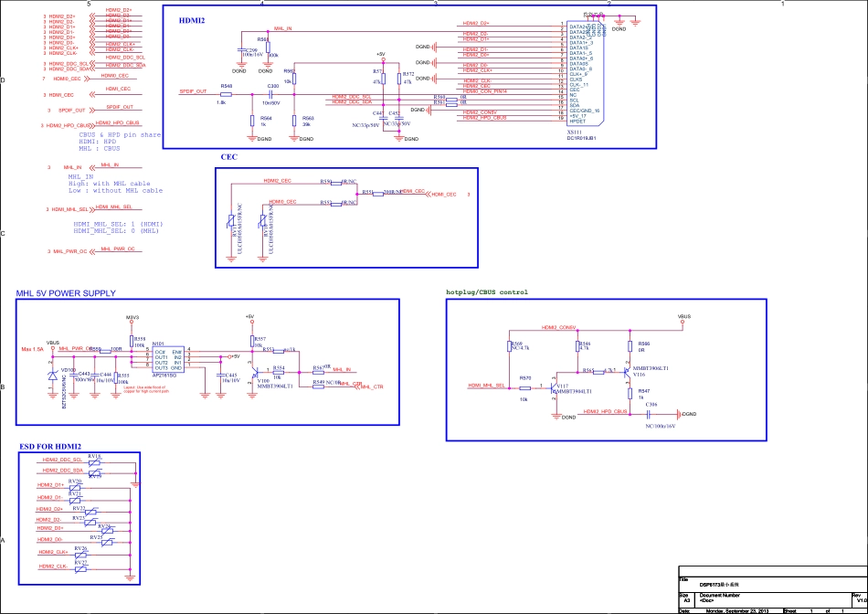Click resistor R548 1.8k symbol
The image size is (868, 614).
pos(226,92)
